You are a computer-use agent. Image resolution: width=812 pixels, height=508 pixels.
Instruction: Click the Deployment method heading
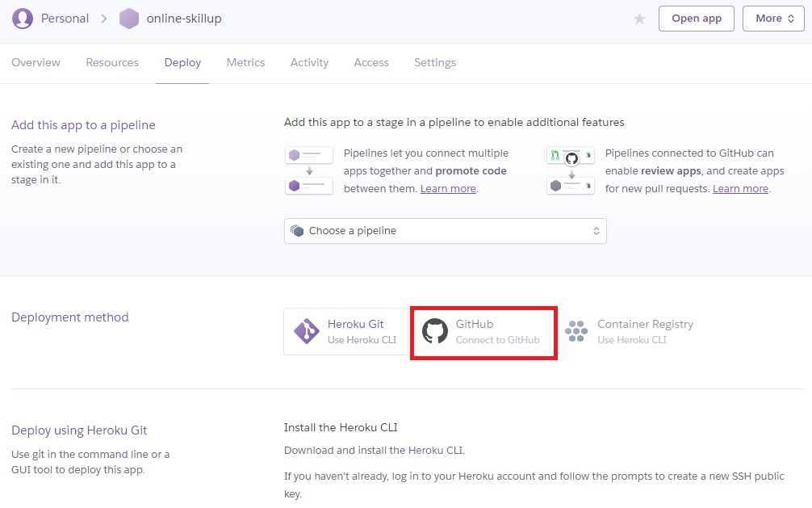70,317
